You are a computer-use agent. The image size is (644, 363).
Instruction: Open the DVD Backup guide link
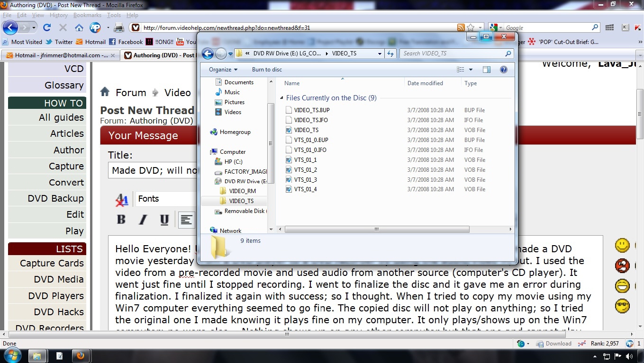click(x=55, y=198)
